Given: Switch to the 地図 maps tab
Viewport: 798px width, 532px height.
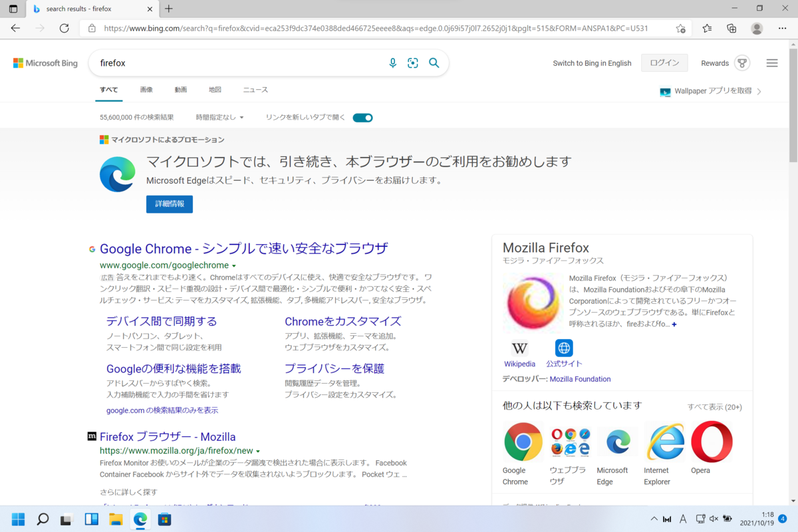Looking at the screenshot, I should point(215,90).
